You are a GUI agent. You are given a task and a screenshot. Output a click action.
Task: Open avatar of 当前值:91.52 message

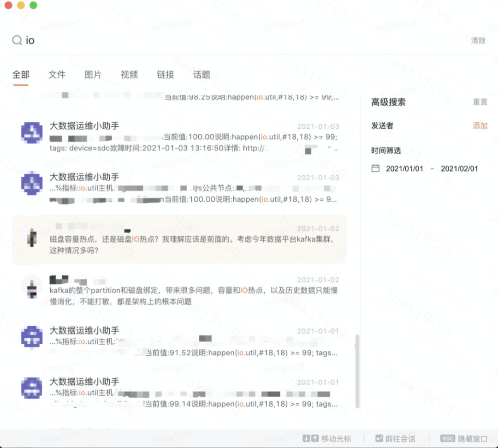(32, 337)
